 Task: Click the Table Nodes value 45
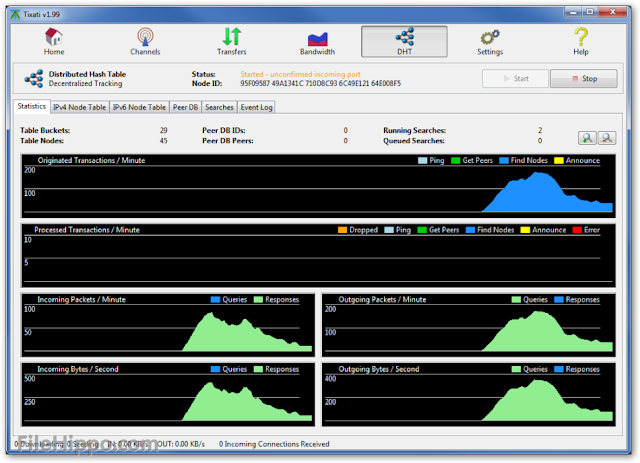[x=164, y=141]
